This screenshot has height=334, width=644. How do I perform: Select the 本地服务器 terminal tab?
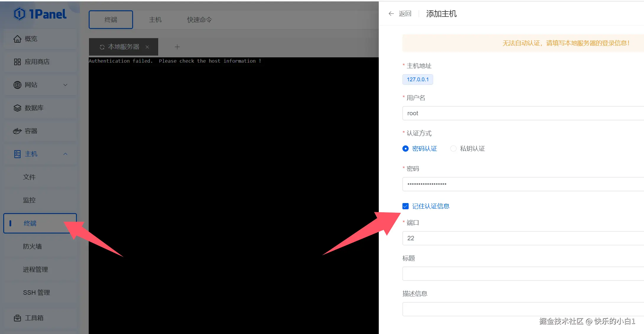click(124, 47)
